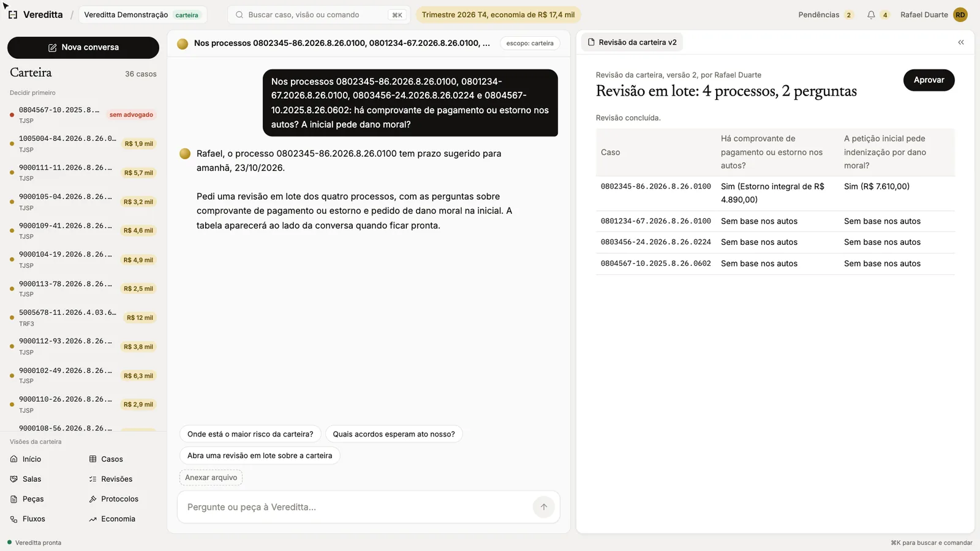
Task: Open case 1005004-84.2026.8.26 with R$ 1,9 mil
Action: (x=83, y=144)
